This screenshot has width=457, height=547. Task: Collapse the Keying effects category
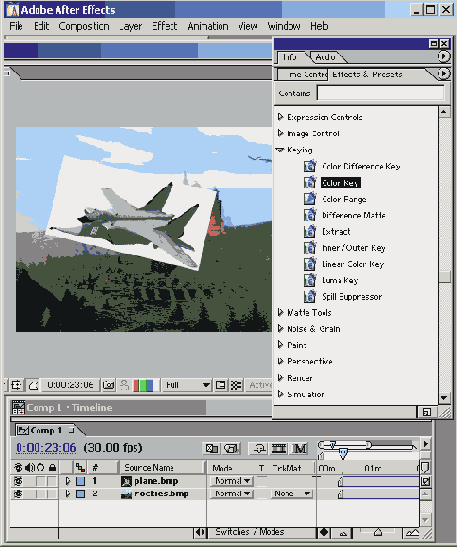click(x=280, y=150)
